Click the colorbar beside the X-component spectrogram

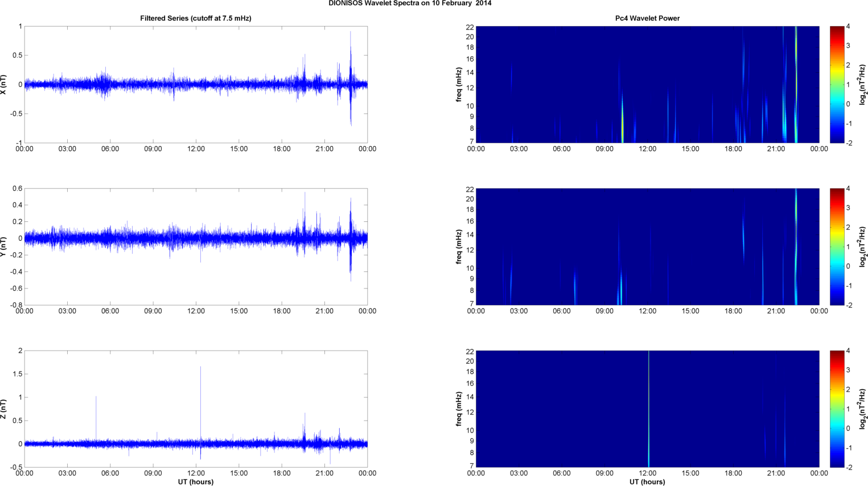(837, 84)
